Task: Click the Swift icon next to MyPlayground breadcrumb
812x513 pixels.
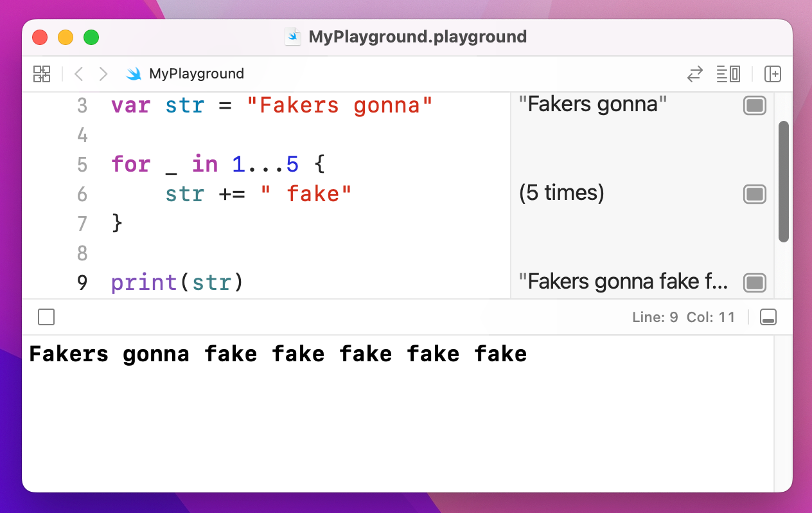Action: [x=134, y=73]
